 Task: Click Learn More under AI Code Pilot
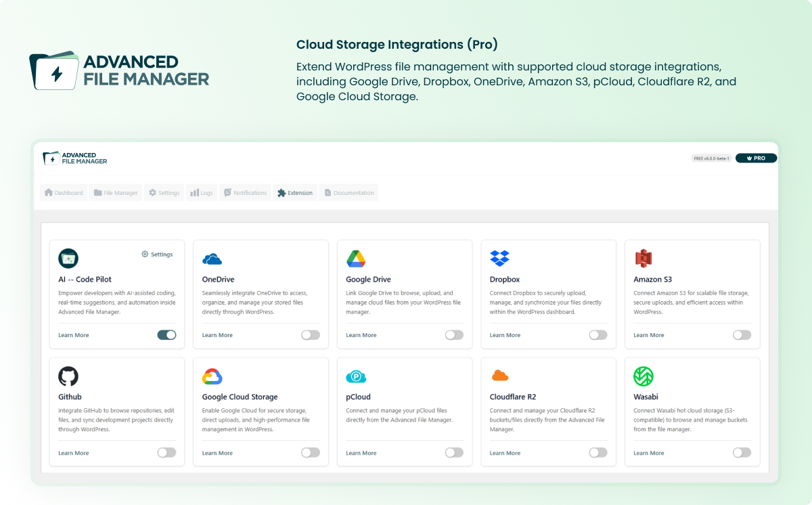click(74, 335)
